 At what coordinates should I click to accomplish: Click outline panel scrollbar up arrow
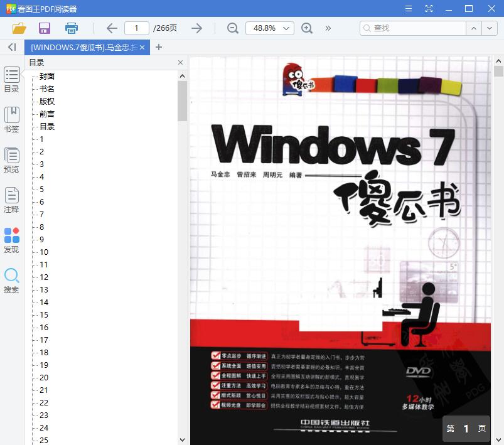click(182, 76)
